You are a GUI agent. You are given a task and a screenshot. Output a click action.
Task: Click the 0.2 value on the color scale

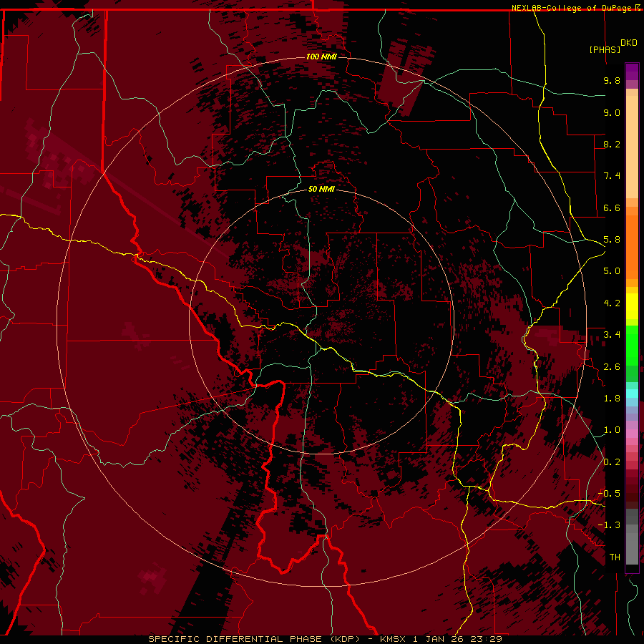[x=612, y=462]
